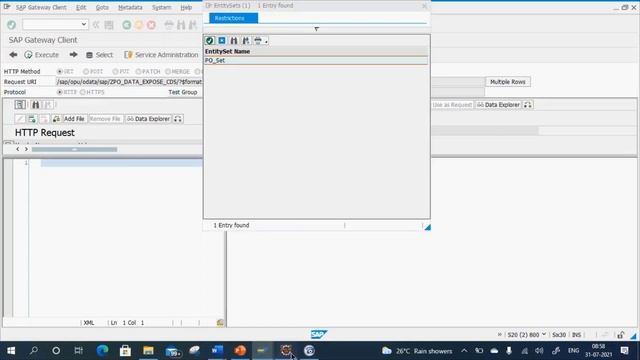
Task: Open the print options dropdown arrow in popup
Action: pyautogui.click(x=266, y=41)
